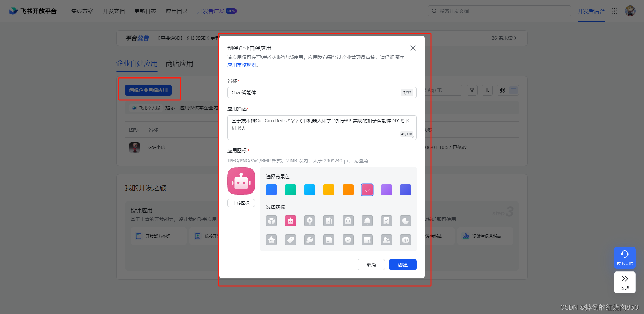
Task: Choose the code brackets app icon
Action: (x=406, y=240)
